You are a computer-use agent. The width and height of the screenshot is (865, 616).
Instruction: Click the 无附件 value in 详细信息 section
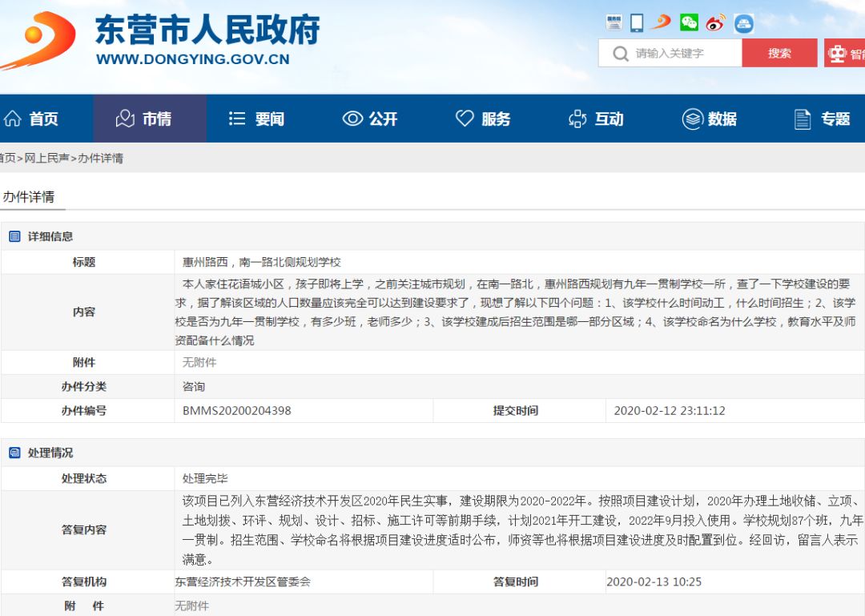coord(199,362)
